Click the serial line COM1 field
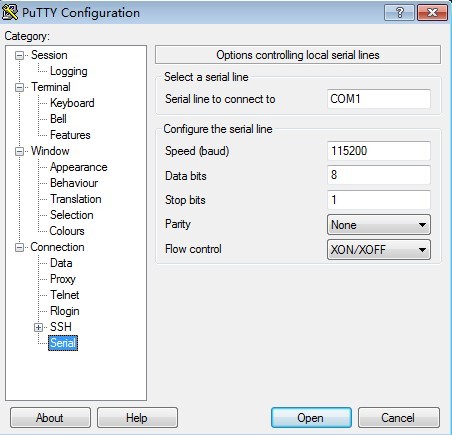The height and width of the screenshot is (435, 452). pyautogui.click(x=379, y=99)
